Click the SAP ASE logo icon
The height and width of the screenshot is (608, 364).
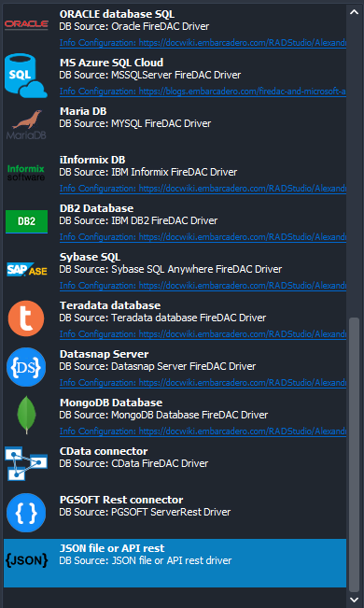click(26, 270)
